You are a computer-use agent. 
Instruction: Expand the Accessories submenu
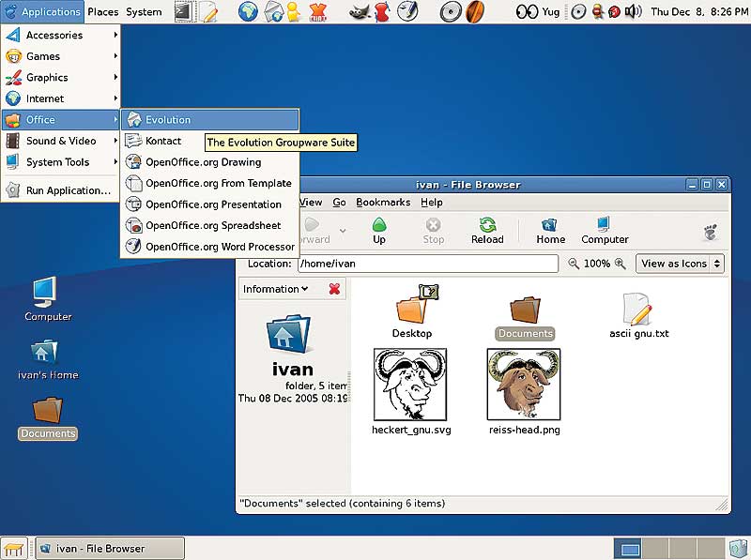tap(61, 35)
